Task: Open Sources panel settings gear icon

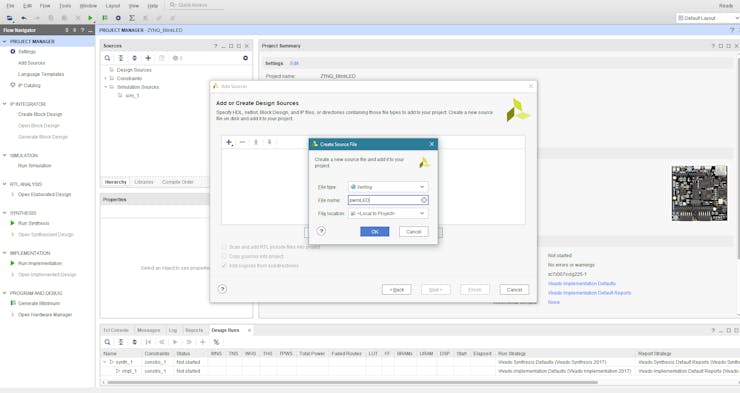Action: tap(245, 58)
